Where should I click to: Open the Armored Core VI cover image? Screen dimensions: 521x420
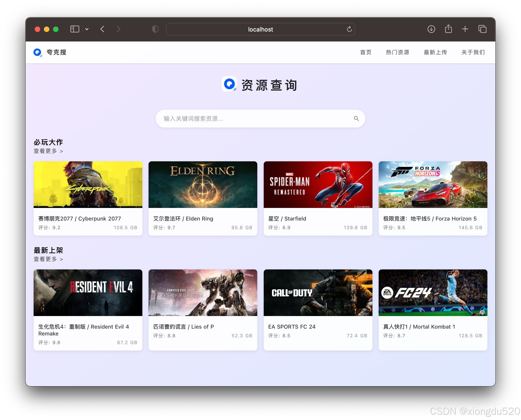203,293
